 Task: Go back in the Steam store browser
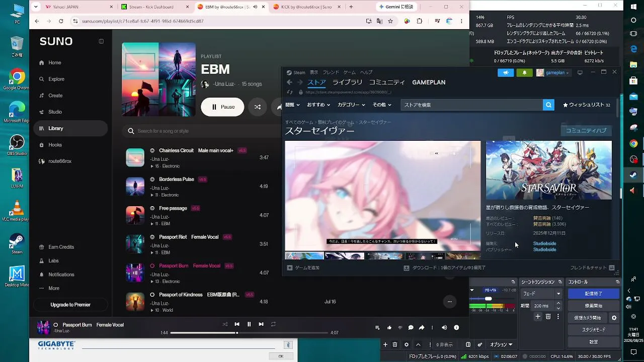[x=289, y=82]
